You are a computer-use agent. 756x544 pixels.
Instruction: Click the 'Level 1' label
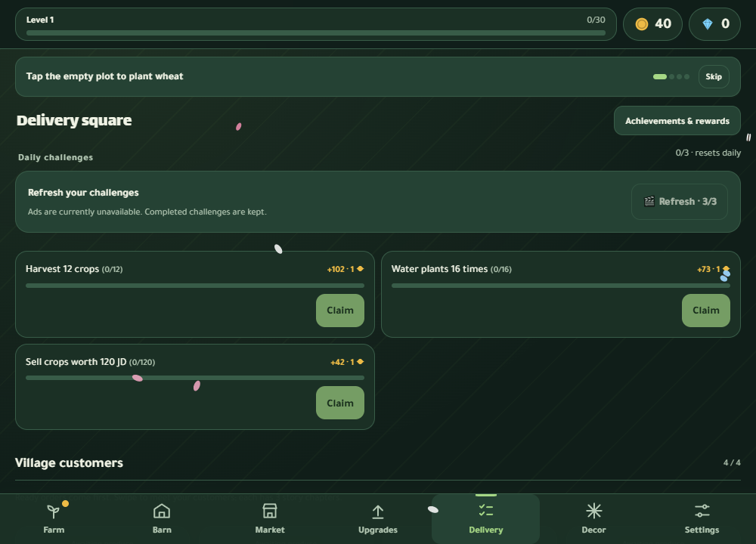[x=40, y=20]
